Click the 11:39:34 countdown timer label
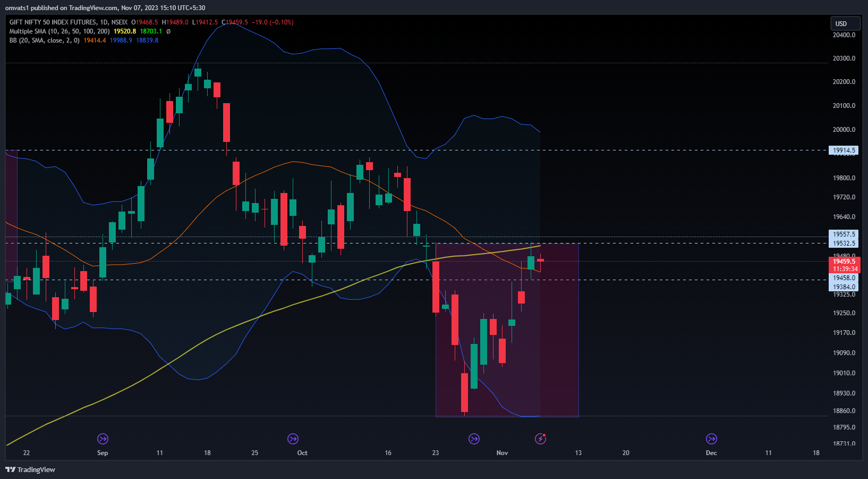The width and height of the screenshot is (868, 479). 844,269
